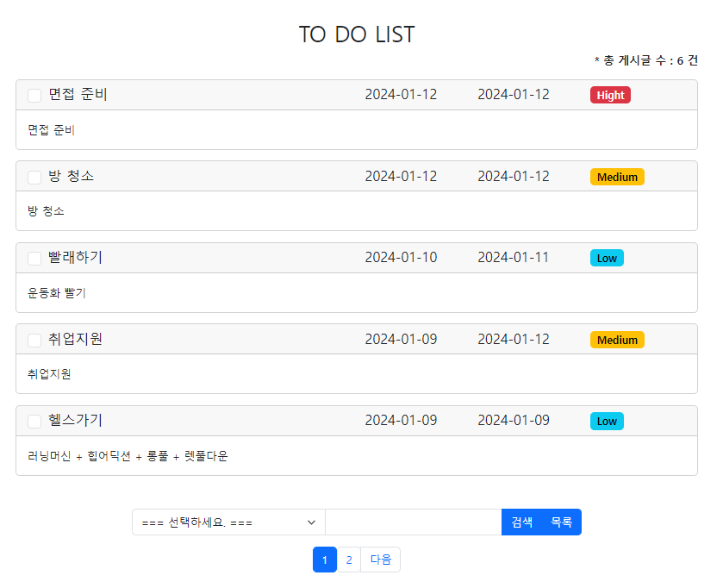Viewport: 723px width, 588px height.
Task: Select the 방 청소 title text
Action: 71,176
